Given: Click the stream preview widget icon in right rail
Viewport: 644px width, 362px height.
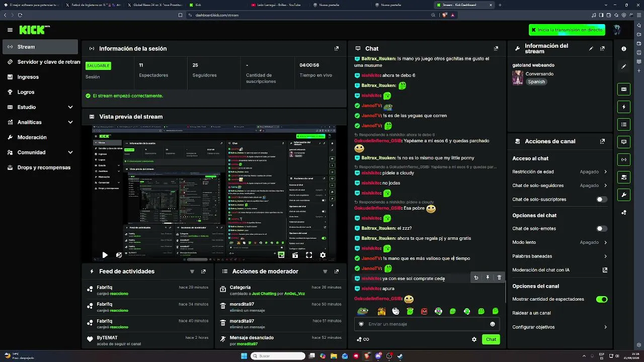Looking at the screenshot, I should click(x=624, y=89).
